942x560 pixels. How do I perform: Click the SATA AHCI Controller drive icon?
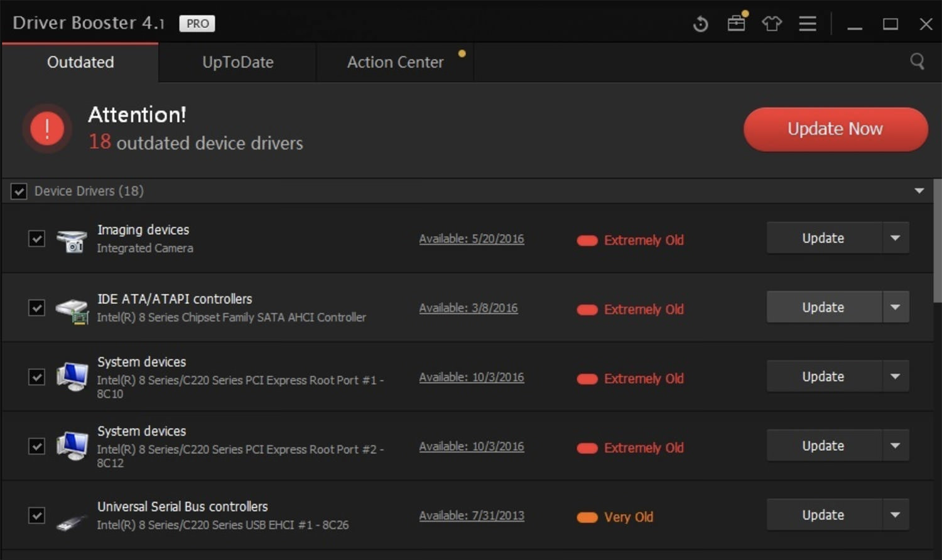(x=72, y=310)
